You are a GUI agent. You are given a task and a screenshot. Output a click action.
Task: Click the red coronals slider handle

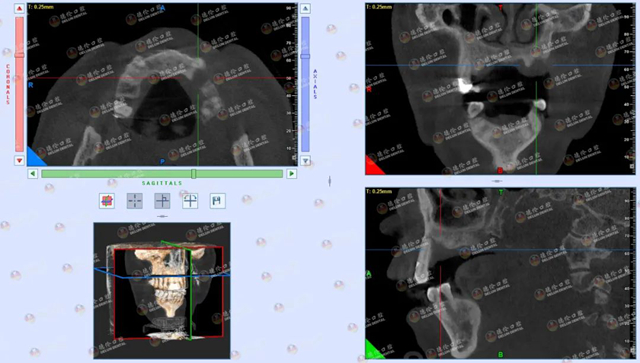tap(19, 55)
